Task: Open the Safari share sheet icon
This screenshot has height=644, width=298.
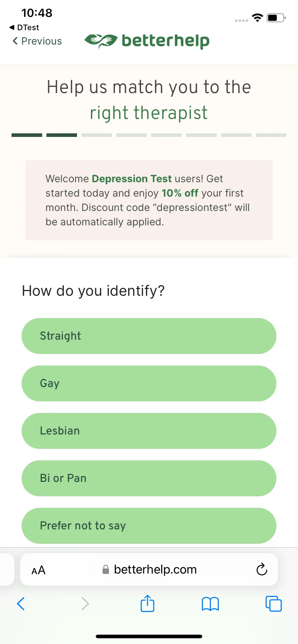Action: point(148,603)
